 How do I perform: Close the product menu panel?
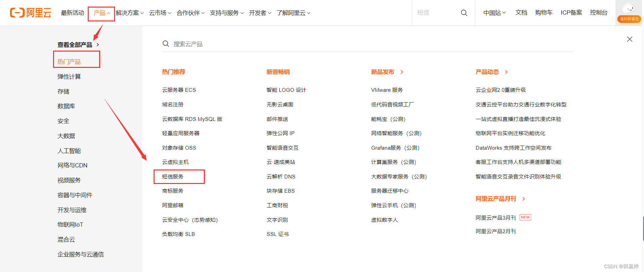coord(629,39)
